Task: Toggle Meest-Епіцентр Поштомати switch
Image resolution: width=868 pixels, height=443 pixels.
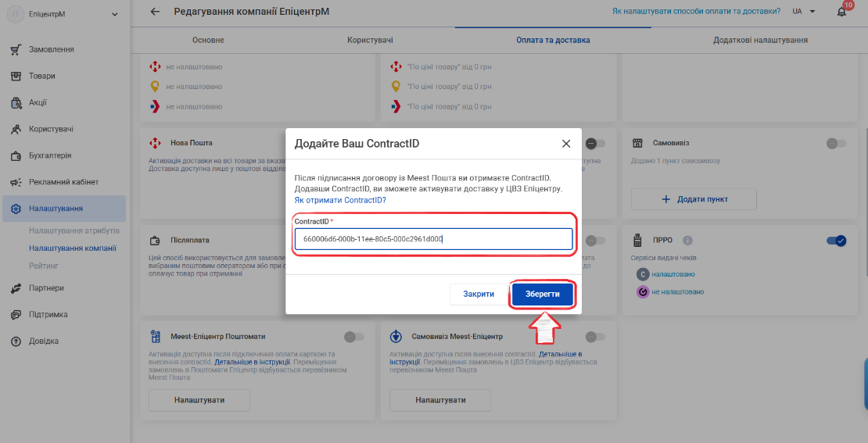Action: 354,336
